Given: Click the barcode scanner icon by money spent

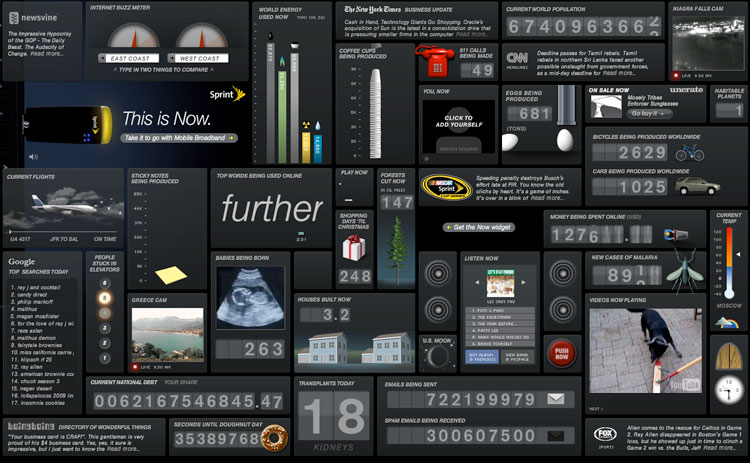Looking at the screenshot, I should [676, 234].
